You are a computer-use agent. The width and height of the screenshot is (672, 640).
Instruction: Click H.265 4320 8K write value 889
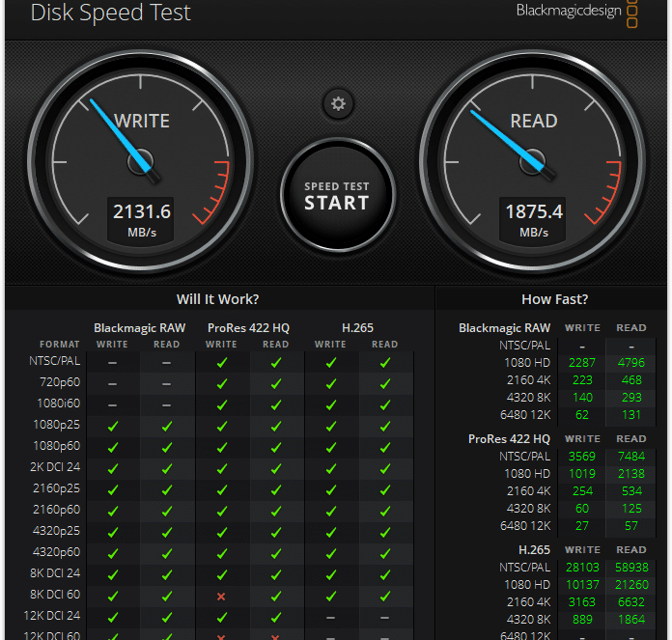click(x=582, y=619)
